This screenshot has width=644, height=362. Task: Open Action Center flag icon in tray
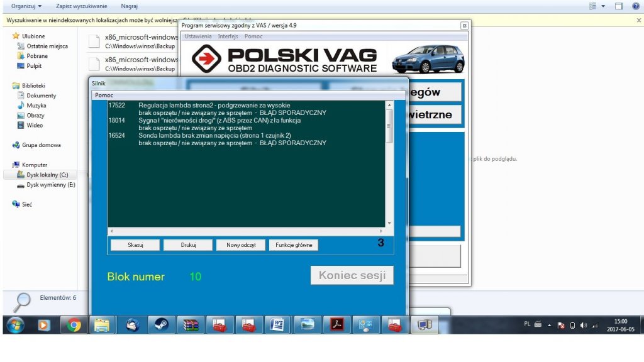[x=560, y=326]
